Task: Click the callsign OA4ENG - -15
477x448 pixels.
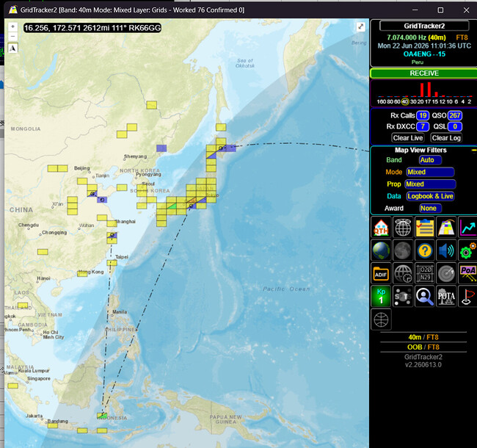Action: [424, 54]
